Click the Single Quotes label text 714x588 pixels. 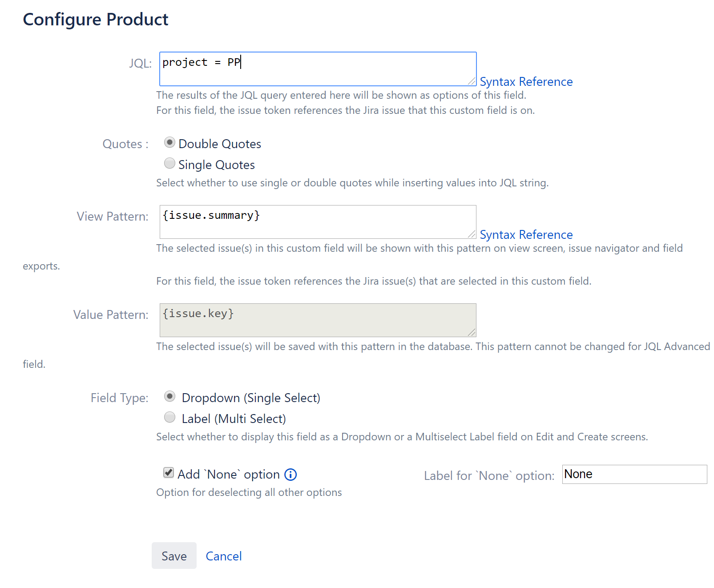pos(217,165)
